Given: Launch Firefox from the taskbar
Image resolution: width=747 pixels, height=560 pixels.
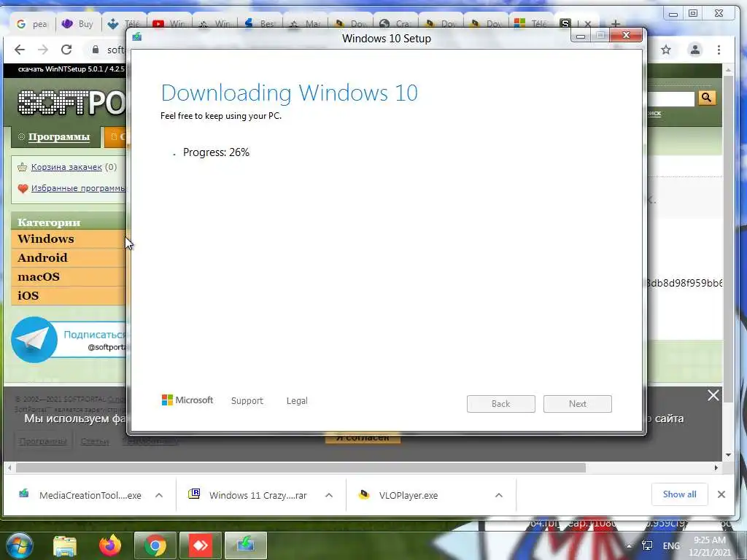Looking at the screenshot, I should [x=110, y=545].
